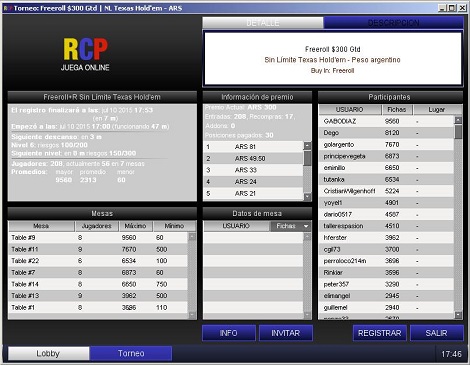
Task: Select participant principevegeta
Action: pos(387,156)
